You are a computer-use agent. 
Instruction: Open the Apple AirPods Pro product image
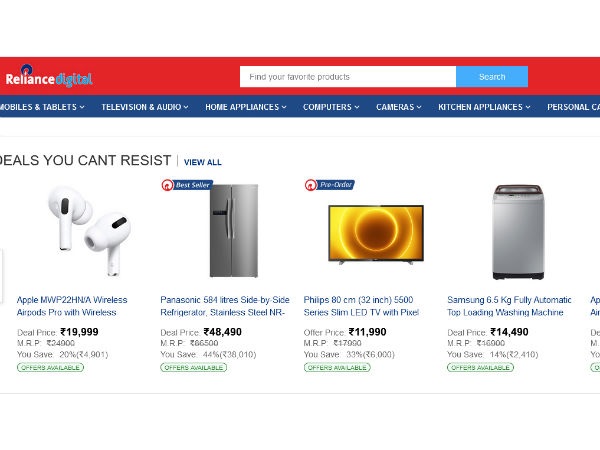88,230
